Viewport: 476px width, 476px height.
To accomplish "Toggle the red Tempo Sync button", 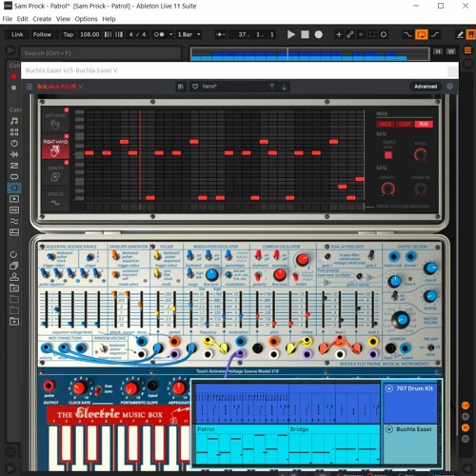I will pyautogui.click(x=388, y=155).
